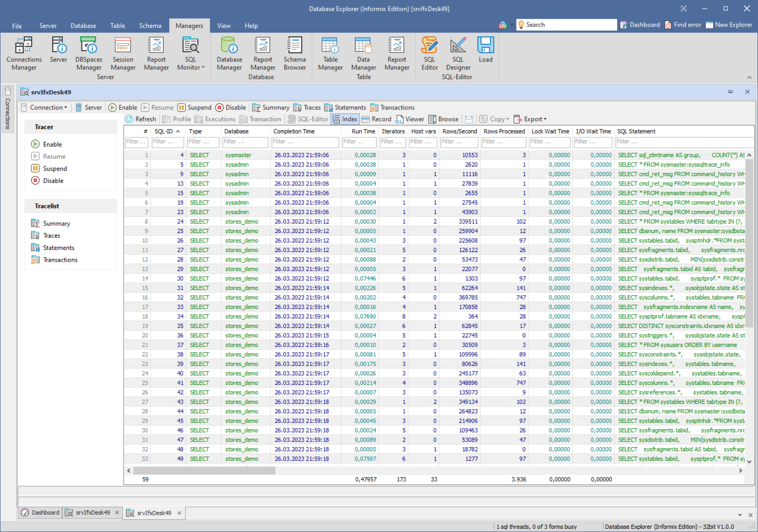The height and width of the screenshot is (532, 758).
Task: Open Report Manager in Server group
Action: [156, 54]
